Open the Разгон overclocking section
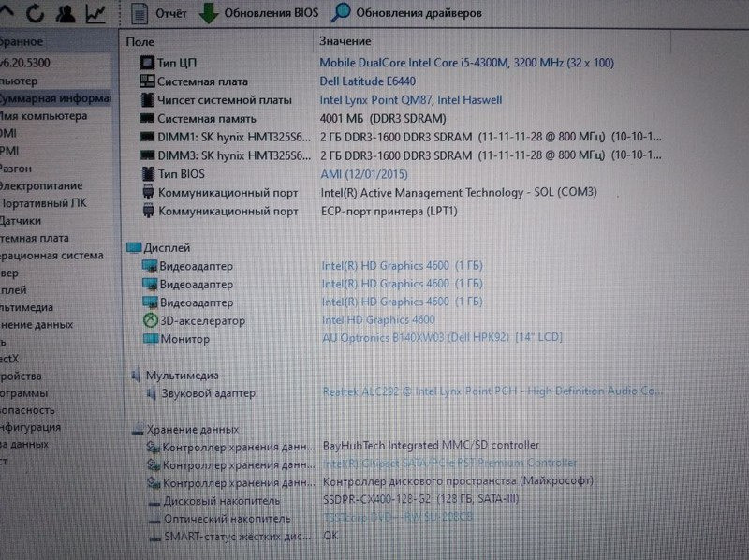The height and width of the screenshot is (560, 749). pos(24,169)
